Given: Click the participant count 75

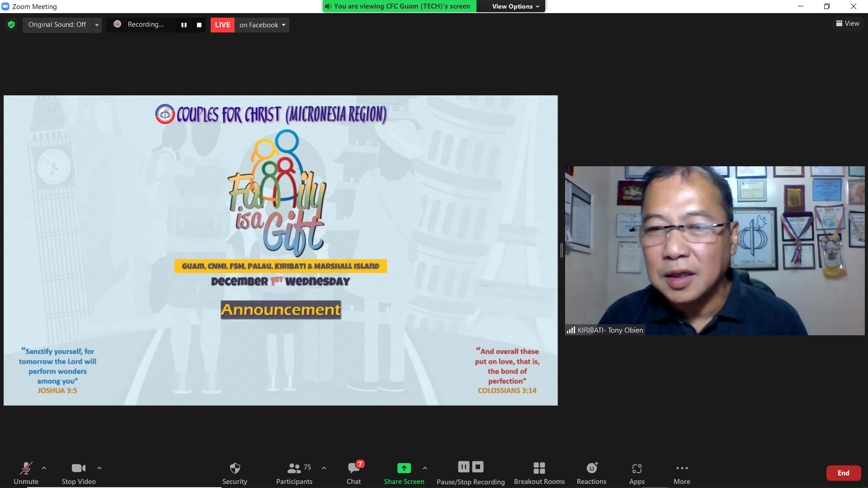Looking at the screenshot, I should 307,467.
